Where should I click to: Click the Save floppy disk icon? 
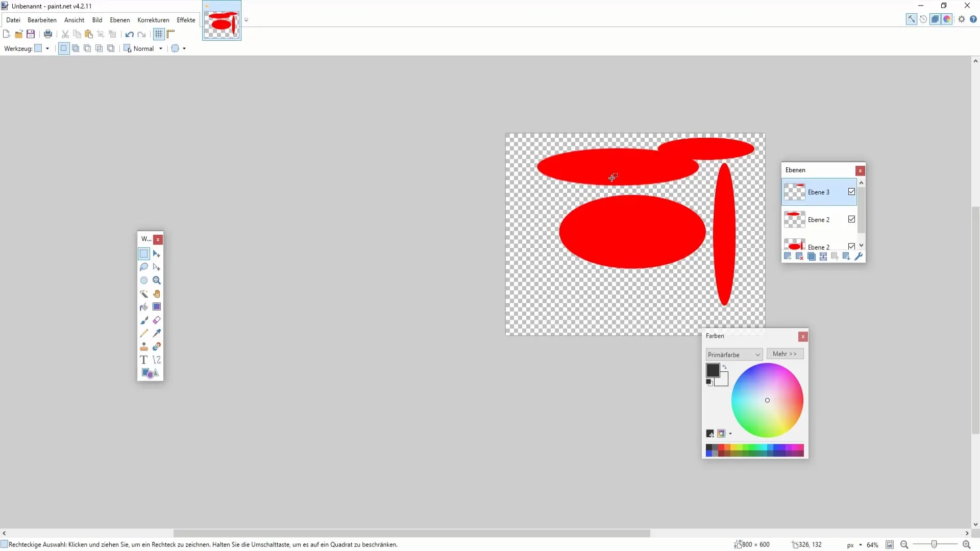pos(31,34)
